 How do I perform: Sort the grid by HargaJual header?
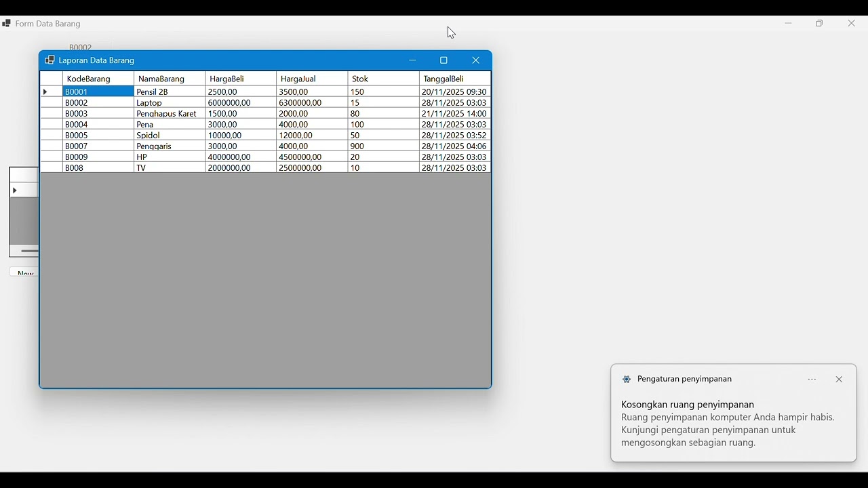pos(312,79)
